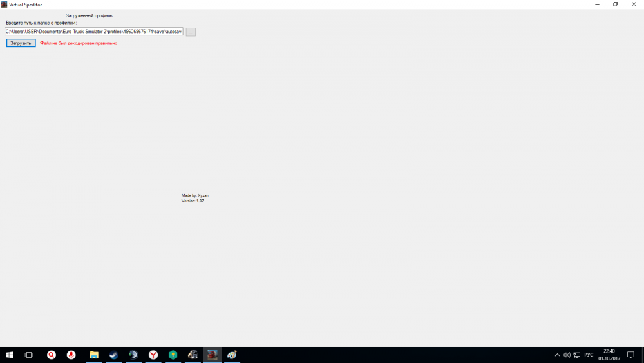Open folder browser with the ... button
Viewport: 644px width, 363px height.
(x=191, y=32)
